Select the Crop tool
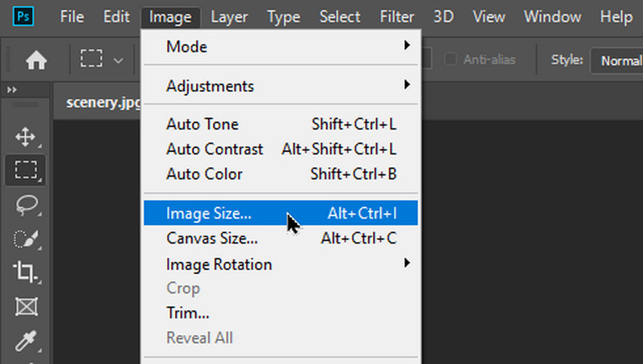 (x=26, y=272)
